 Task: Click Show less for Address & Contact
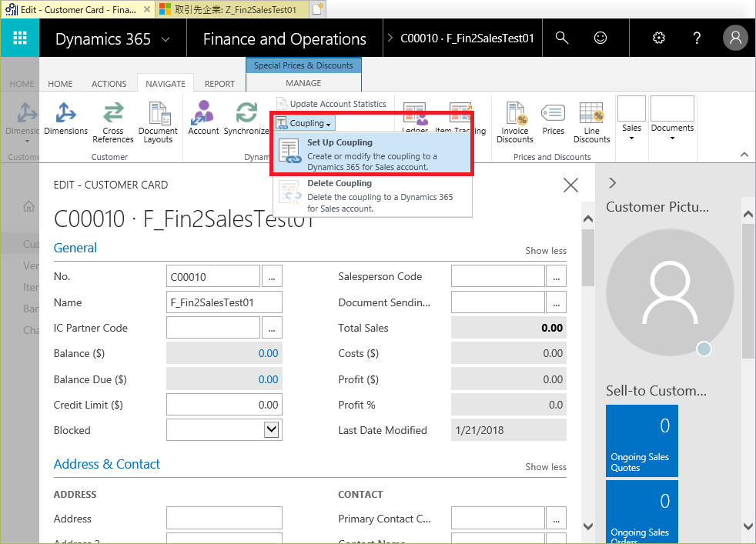click(x=546, y=467)
